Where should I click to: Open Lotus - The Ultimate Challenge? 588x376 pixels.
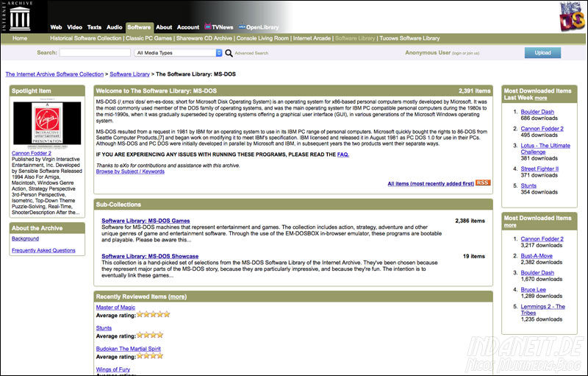click(545, 149)
